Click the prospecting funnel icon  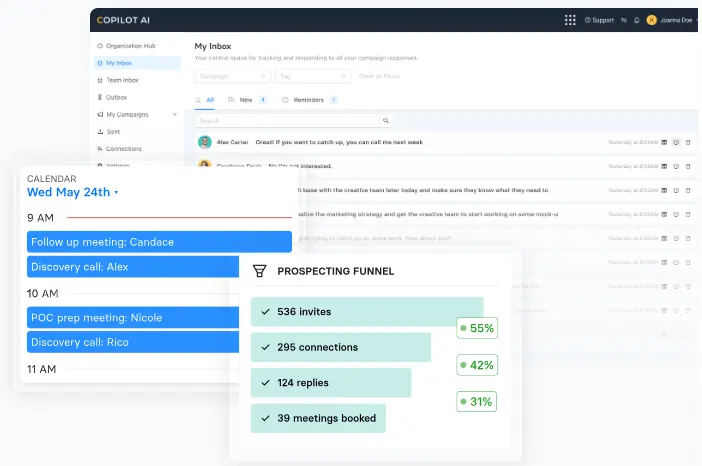pyautogui.click(x=260, y=271)
